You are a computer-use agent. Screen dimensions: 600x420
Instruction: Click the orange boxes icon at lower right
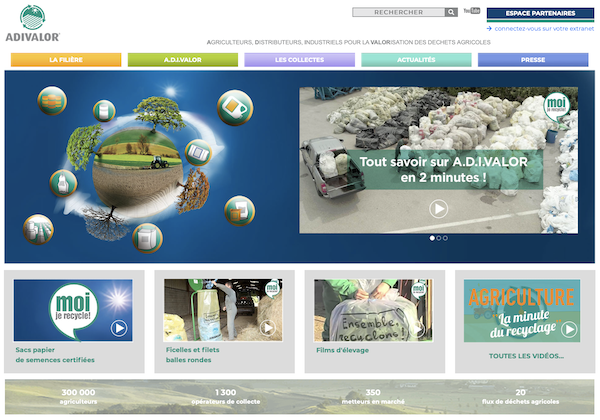240,211
